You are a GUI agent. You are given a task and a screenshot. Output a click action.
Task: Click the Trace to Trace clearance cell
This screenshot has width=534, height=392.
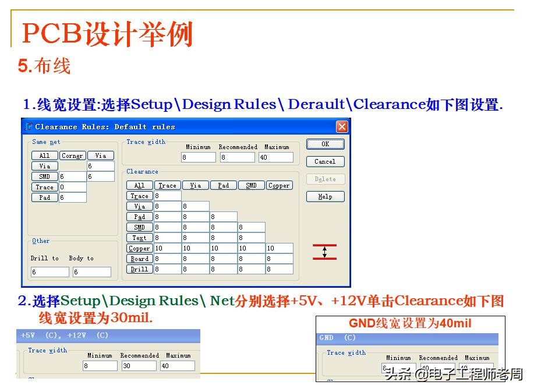coord(168,196)
